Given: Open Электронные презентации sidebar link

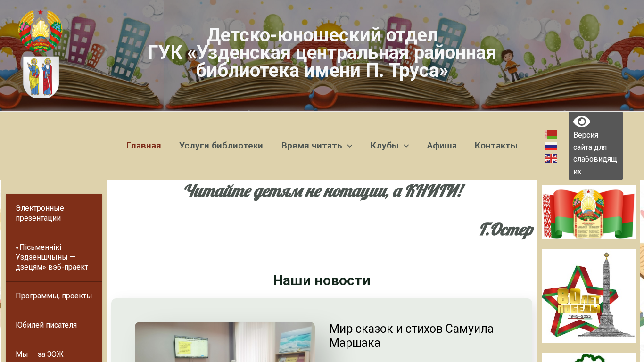Looking at the screenshot, I should tap(54, 214).
